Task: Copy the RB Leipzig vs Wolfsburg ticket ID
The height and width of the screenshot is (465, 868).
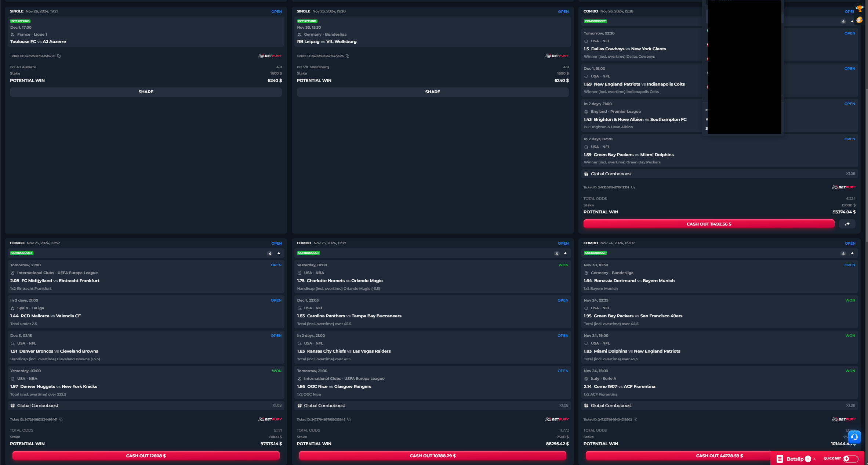Action: pyautogui.click(x=347, y=56)
